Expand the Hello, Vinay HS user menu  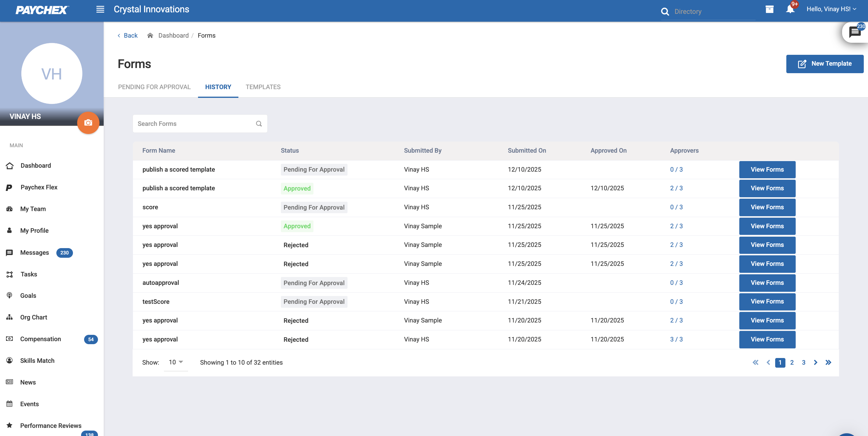click(x=831, y=9)
